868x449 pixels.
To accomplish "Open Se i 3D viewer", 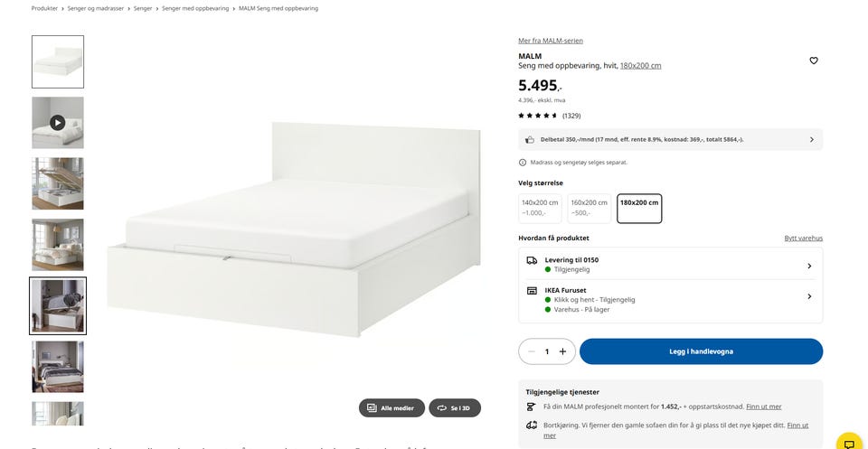I will point(455,408).
